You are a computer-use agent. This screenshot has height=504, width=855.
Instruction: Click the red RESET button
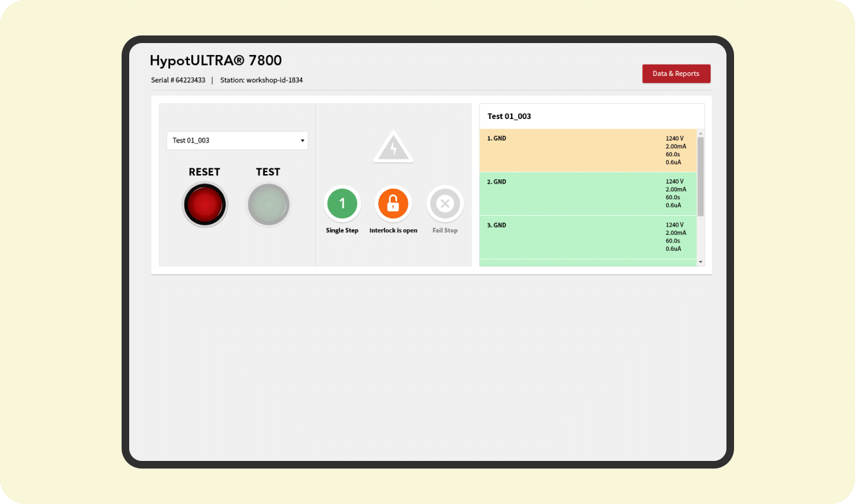(205, 205)
